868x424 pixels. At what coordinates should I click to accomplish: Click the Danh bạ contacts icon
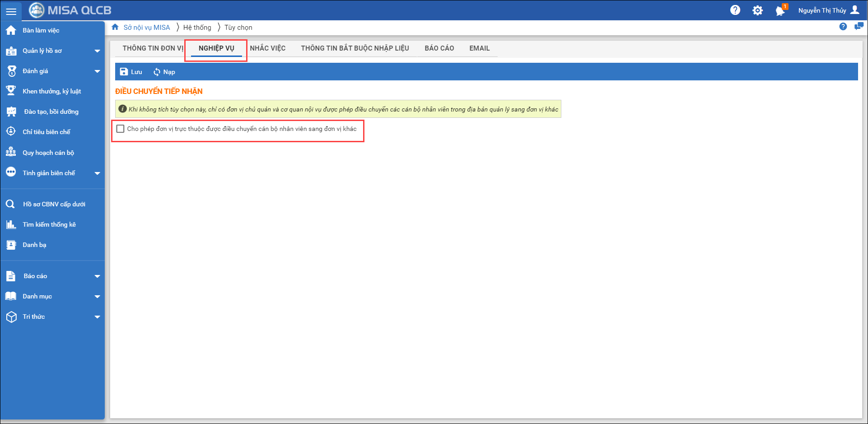(11, 245)
